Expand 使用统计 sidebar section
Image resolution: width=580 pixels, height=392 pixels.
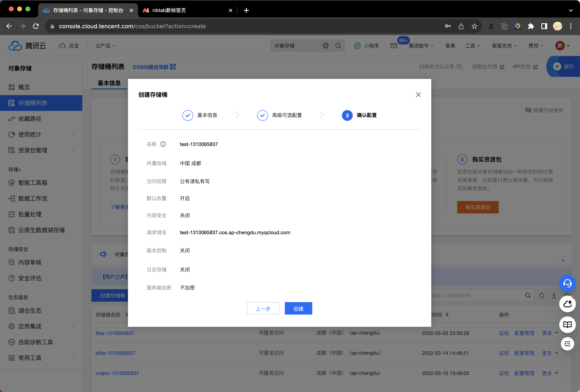click(x=41, y=134)
